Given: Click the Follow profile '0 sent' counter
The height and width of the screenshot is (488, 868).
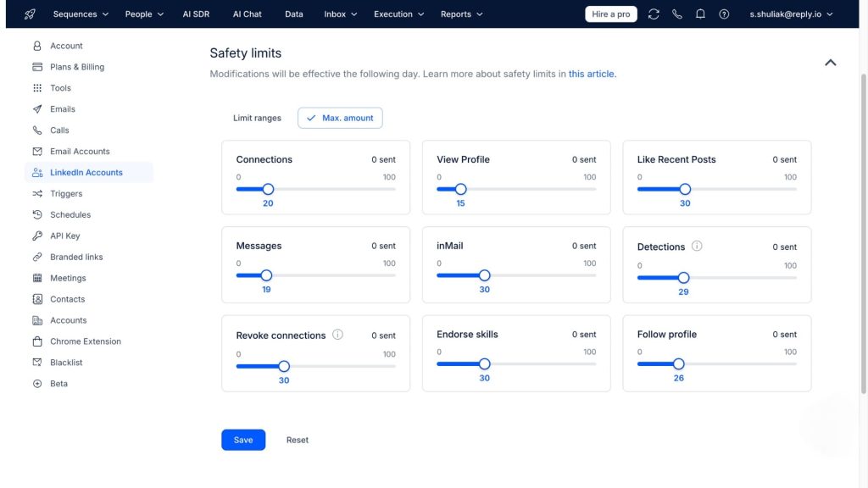Looking at the screenshot, I should pos(784,335).
